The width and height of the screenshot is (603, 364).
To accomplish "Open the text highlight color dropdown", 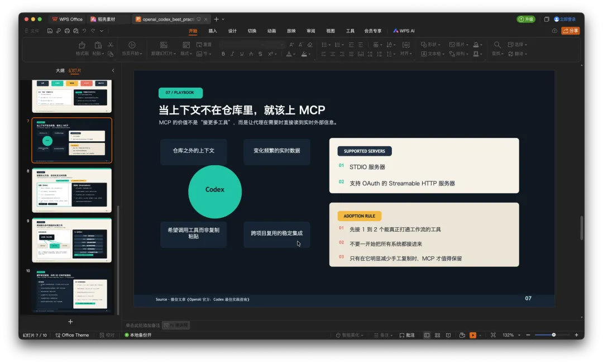I will [x=309, y=54].
